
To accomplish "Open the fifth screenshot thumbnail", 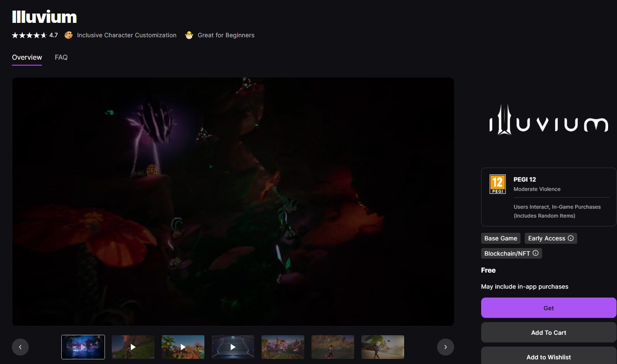I will click(283, 347).
